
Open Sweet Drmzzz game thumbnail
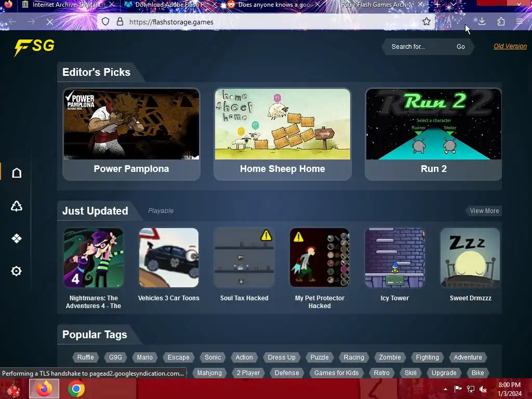click(470, 258)
